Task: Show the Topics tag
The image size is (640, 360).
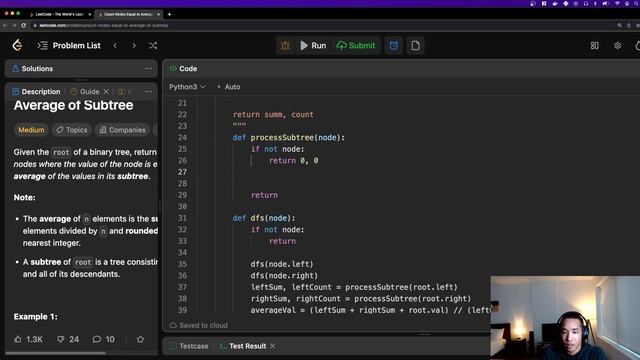Action: click(x=72, y=130)
